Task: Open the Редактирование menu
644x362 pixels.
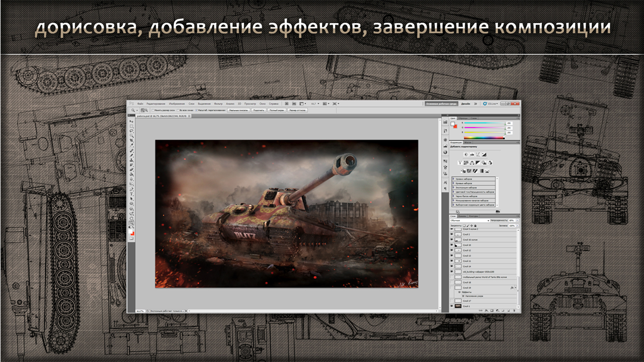Action: tap(156, 104)
